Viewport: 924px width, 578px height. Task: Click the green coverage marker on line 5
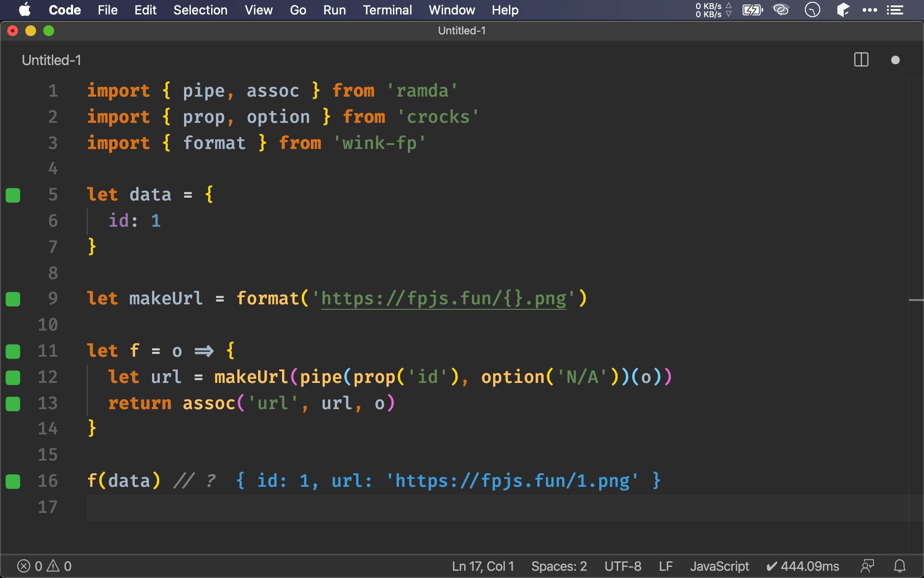click(x=13, y=195)
